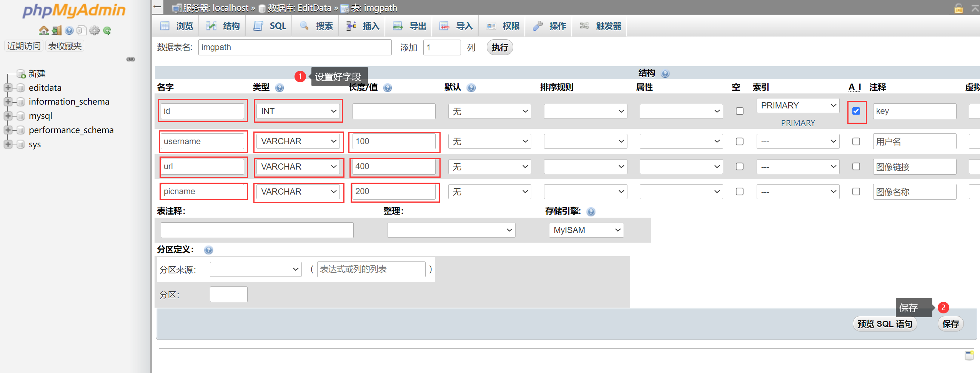Open the 整理 collation dropdown
Viewport: 980px width, 373px height.
pyautogui.click(x=451, y=230)
